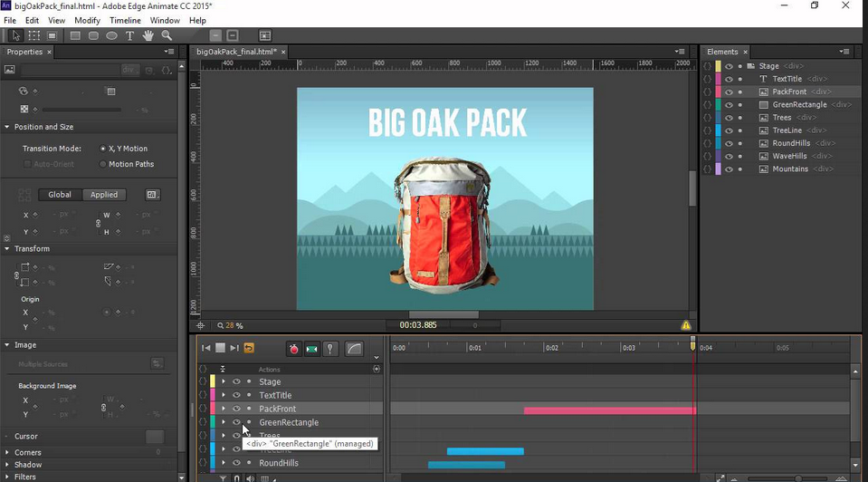Select the Selection arrow tool
This screenshot has width=868, height=482.
[16, 35]
